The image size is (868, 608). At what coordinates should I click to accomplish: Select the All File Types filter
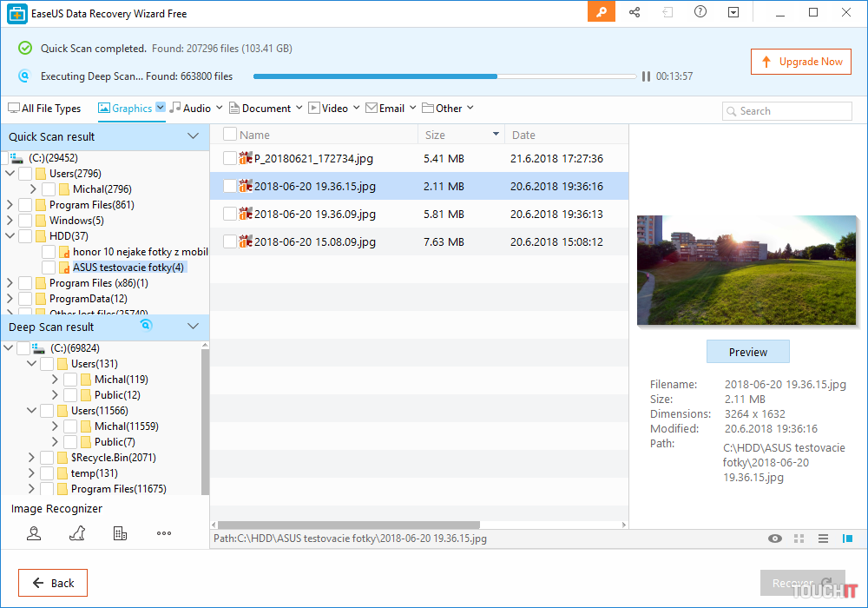(x=44, y=109)
